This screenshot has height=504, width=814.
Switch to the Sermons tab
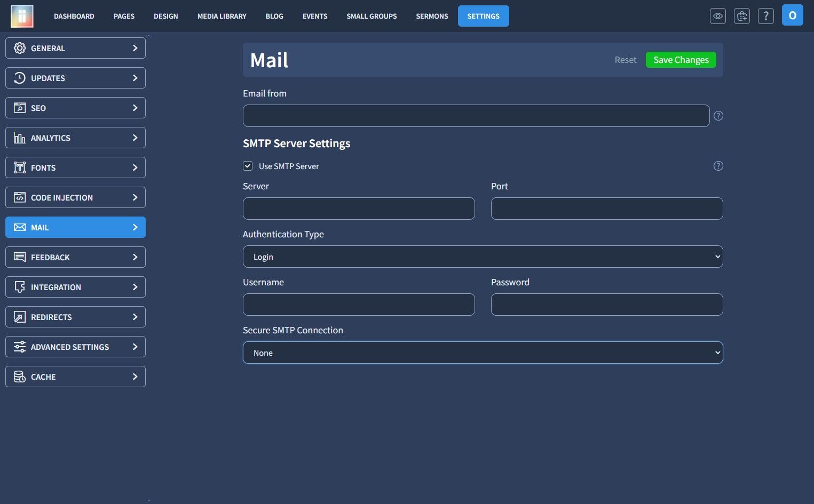point(432,16)
